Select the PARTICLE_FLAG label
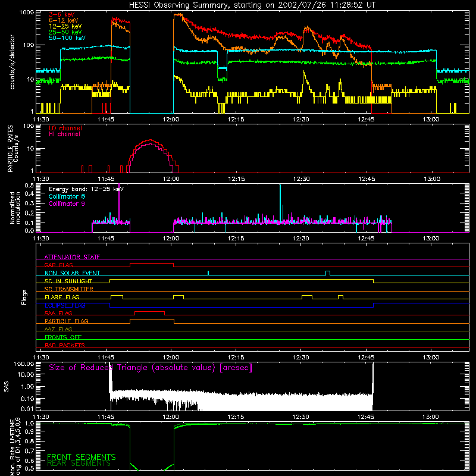This screenshot has width=476, height=476. click(x=67, y=321)
